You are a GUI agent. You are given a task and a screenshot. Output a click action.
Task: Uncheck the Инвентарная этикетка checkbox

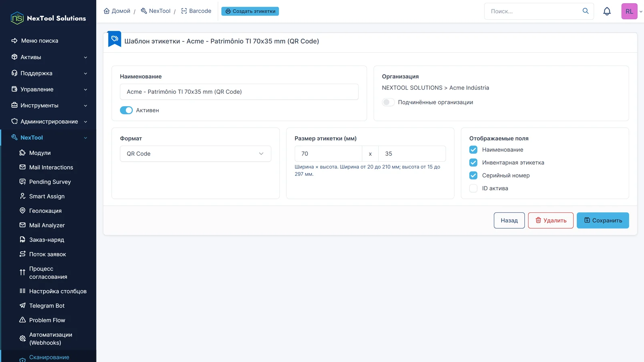(x=473, y=162)
